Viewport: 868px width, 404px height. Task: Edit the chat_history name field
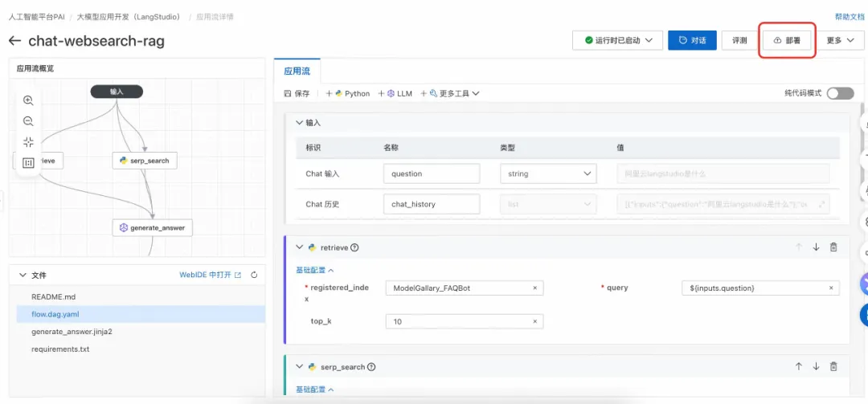point(432,204)
